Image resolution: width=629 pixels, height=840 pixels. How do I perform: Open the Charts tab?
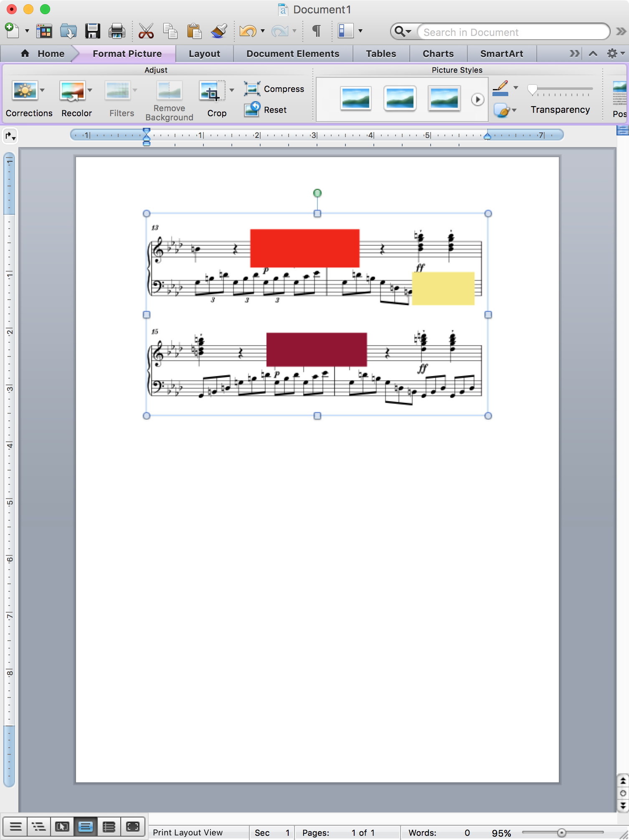click(438, 53)
